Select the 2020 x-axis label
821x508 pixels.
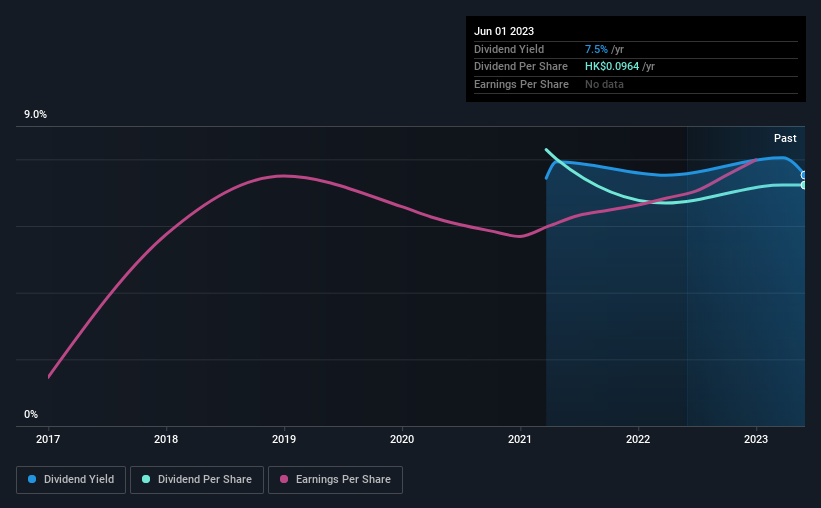(x=402, y=439)
